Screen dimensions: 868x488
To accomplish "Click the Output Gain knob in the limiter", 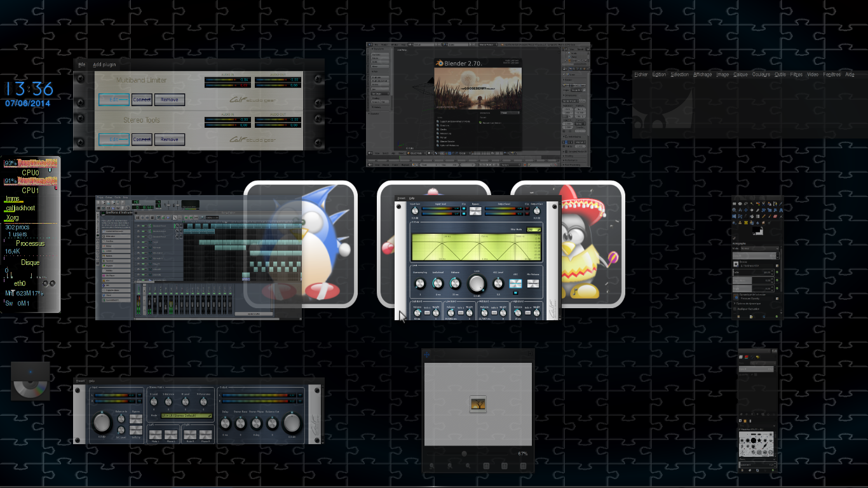I will 537,210.
